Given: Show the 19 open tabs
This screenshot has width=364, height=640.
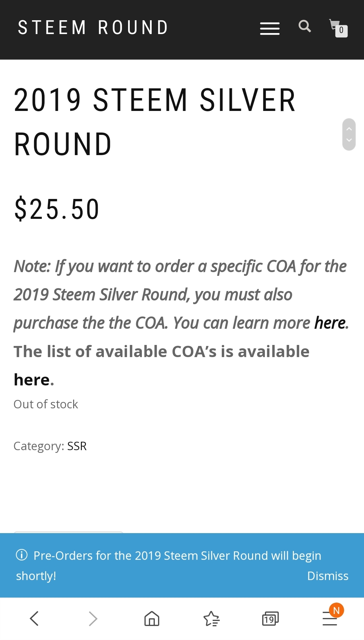Looking at the screenshot, I should (x=270, y=618).
